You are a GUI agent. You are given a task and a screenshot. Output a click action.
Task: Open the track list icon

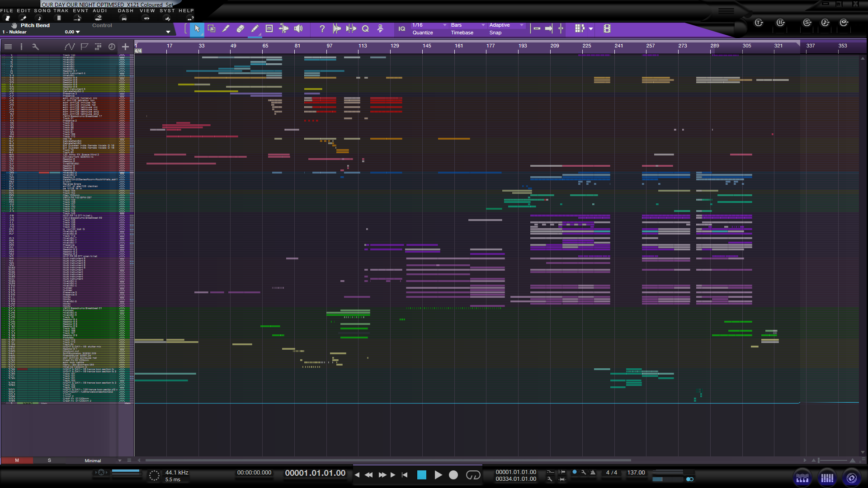[x=8, y=47]
